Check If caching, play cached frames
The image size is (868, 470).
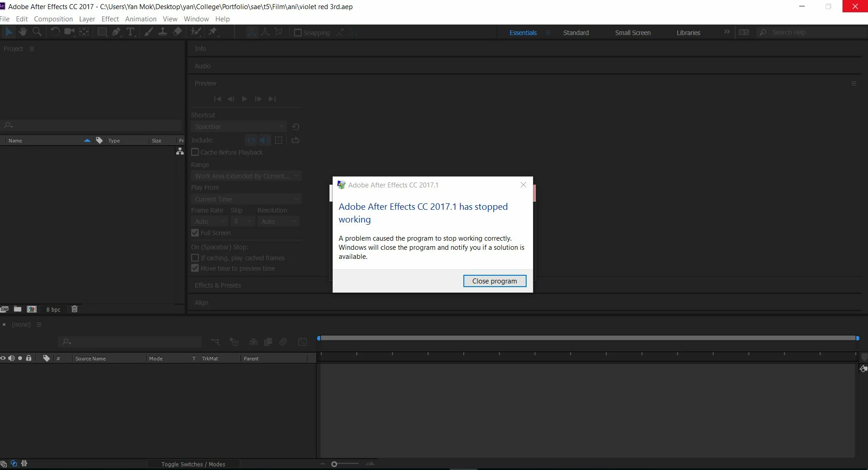click(x=195, y=258)
